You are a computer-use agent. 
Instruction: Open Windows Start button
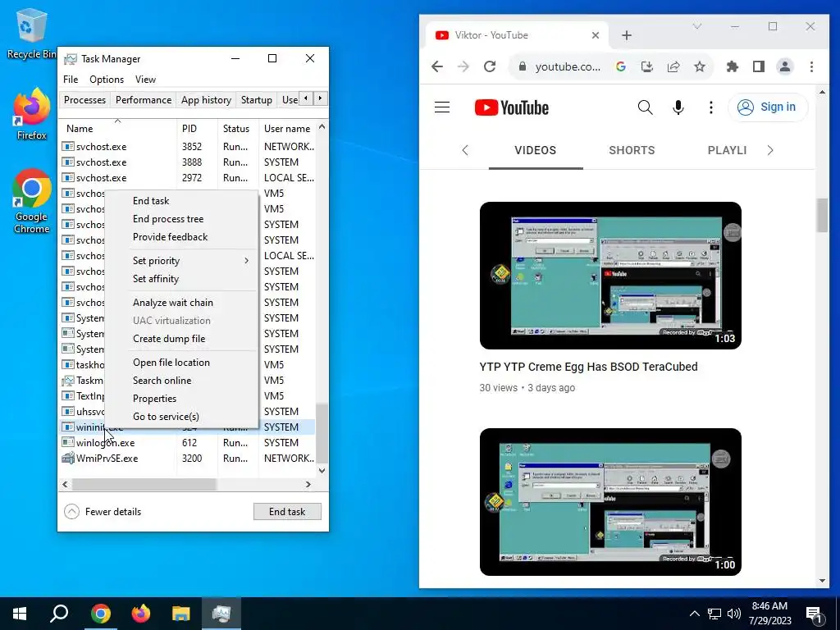20,614
